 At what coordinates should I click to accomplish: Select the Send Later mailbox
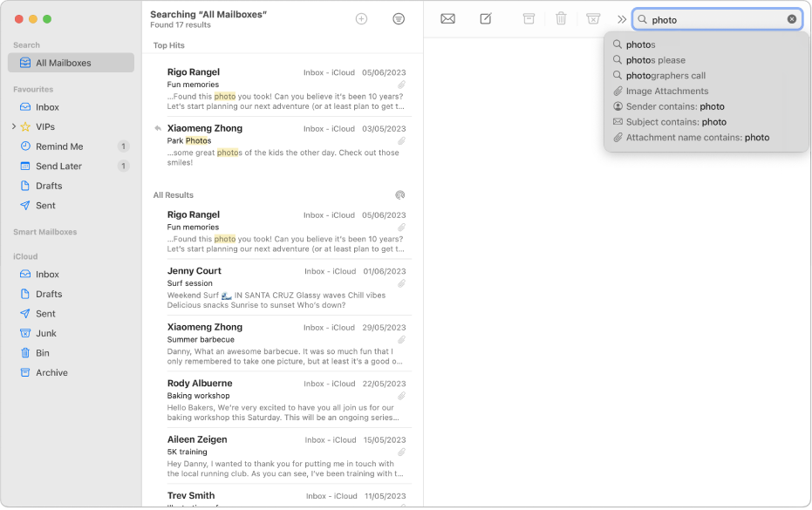tap(60, 166)
